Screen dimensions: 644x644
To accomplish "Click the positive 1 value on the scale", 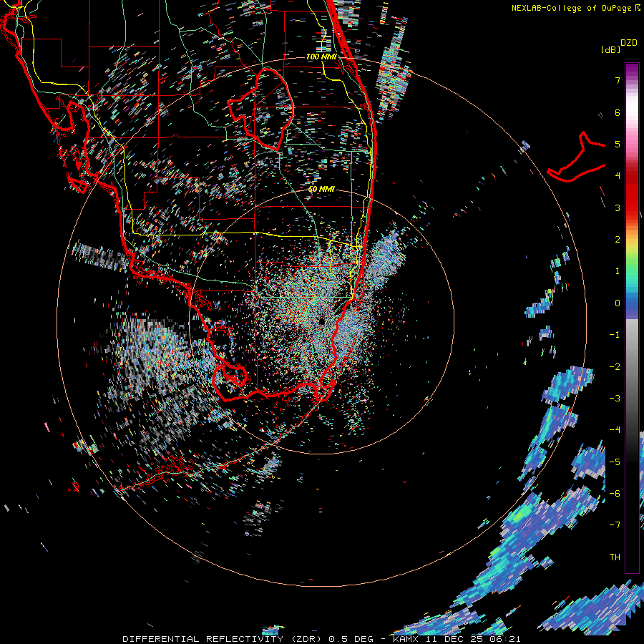I will click(618, 271).
